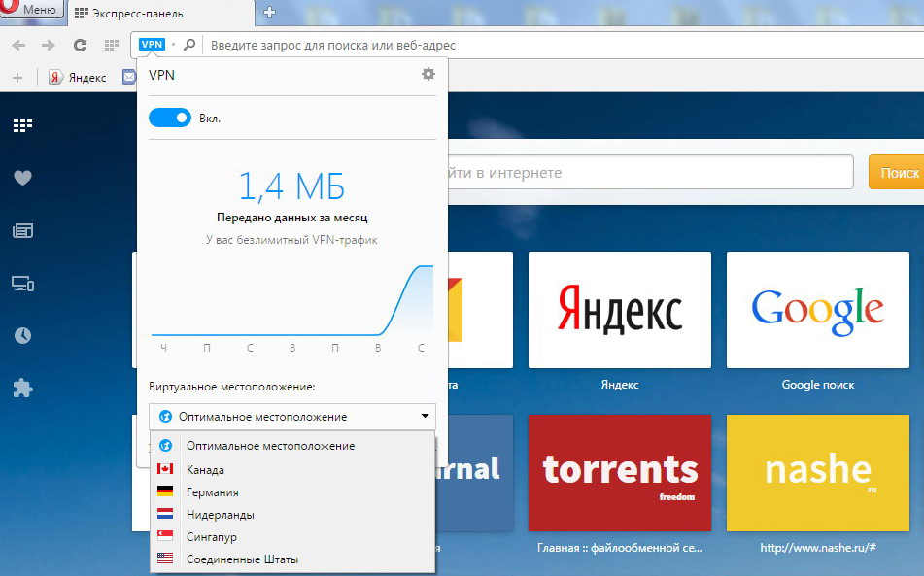Viewport: 924px width, 576px height.
Task: Open VPN settings gear icon
Action: pos(428,74)
